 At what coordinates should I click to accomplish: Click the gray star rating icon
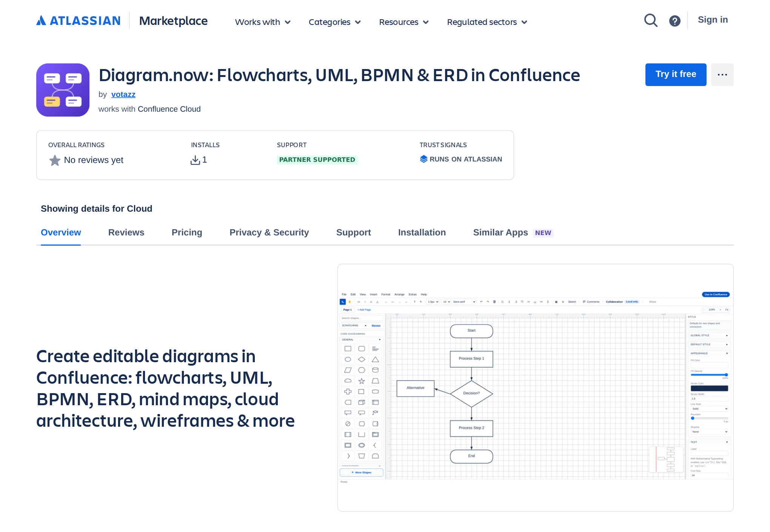pos(55,160)
